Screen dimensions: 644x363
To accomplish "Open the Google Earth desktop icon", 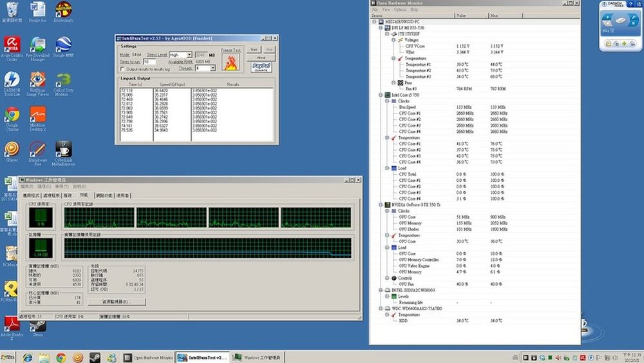I will tap(63, 47).
